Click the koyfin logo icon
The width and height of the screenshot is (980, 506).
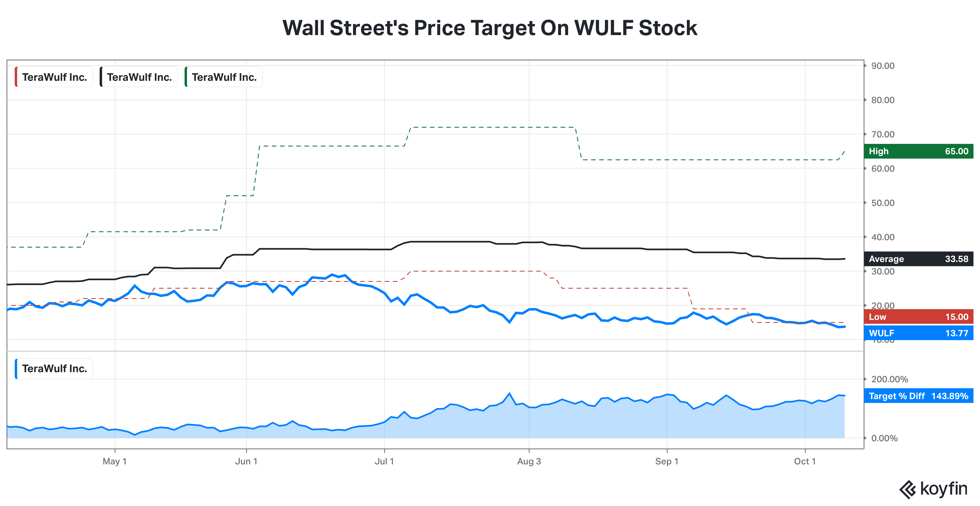[908, 489]
